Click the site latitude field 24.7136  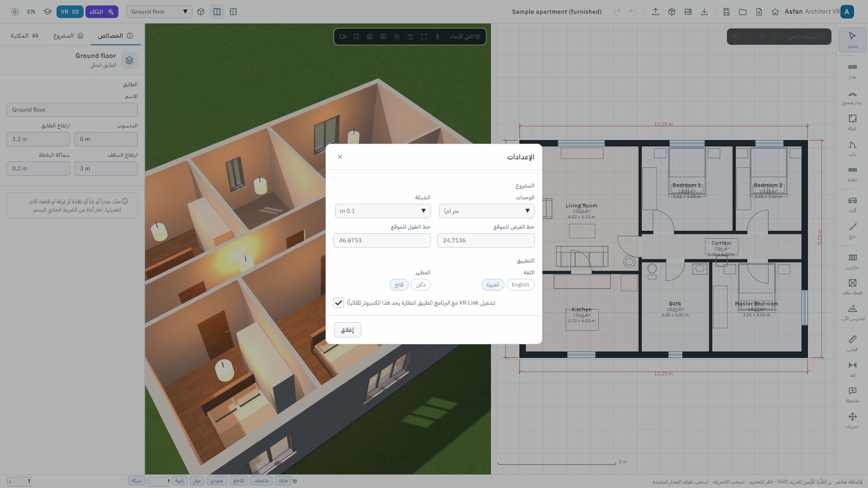click(x=486, y=240)
